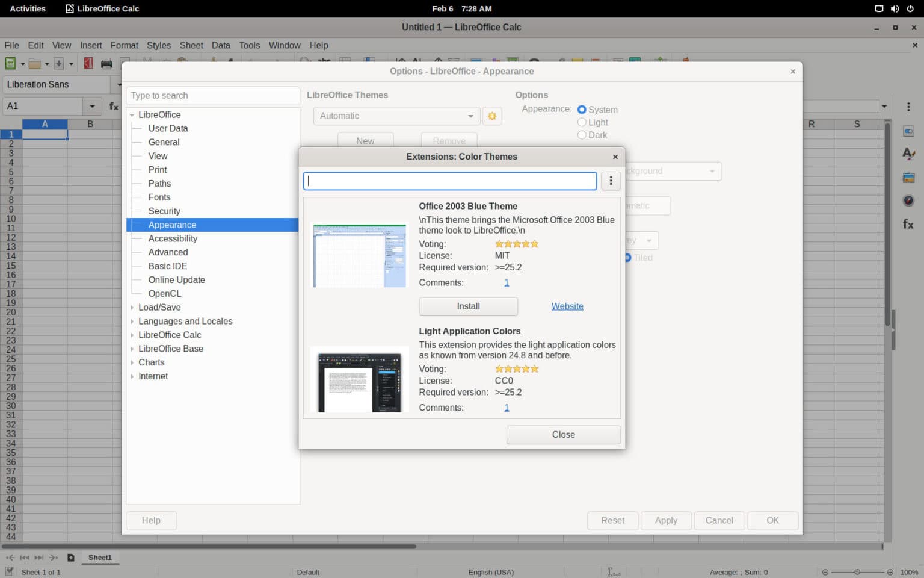Open the New document toolbar icon
Viewport: 924px width, 578px height.
pos(10,63)
